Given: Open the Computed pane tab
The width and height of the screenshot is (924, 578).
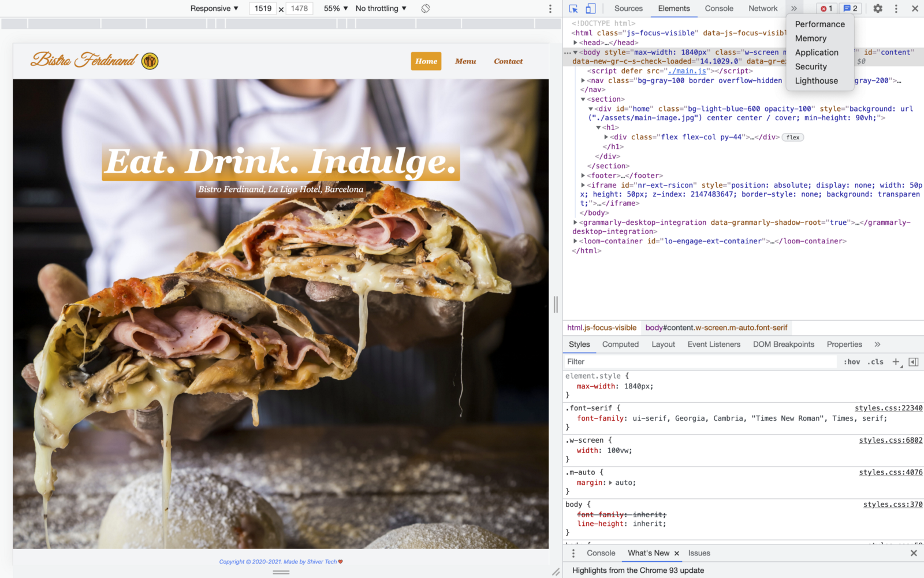Looking at the screenshot, I should [x=620, y=344].
